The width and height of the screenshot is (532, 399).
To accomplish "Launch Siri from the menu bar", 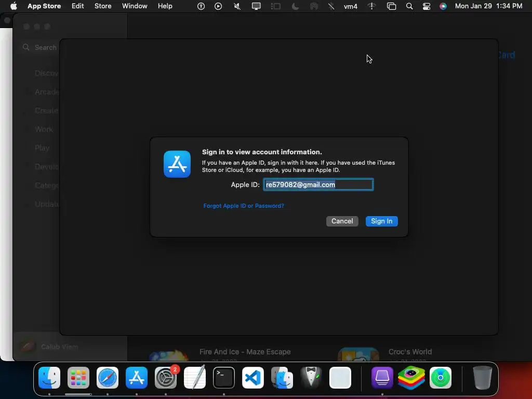I will click(443, 6).
